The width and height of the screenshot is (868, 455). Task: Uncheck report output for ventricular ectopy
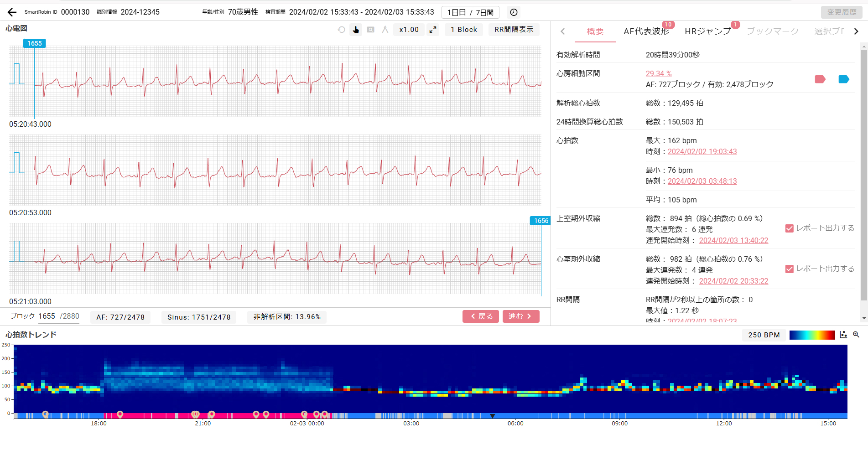click(790, 269)
